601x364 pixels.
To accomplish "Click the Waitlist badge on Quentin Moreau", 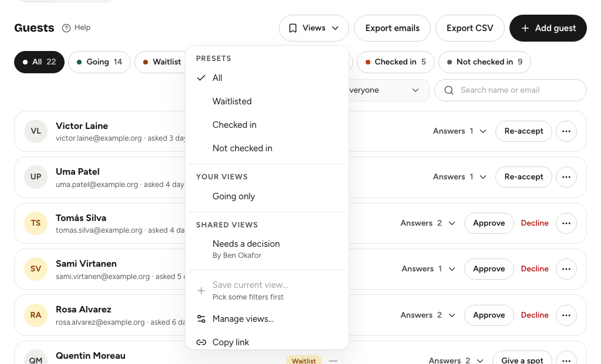I will pos(303,360).
